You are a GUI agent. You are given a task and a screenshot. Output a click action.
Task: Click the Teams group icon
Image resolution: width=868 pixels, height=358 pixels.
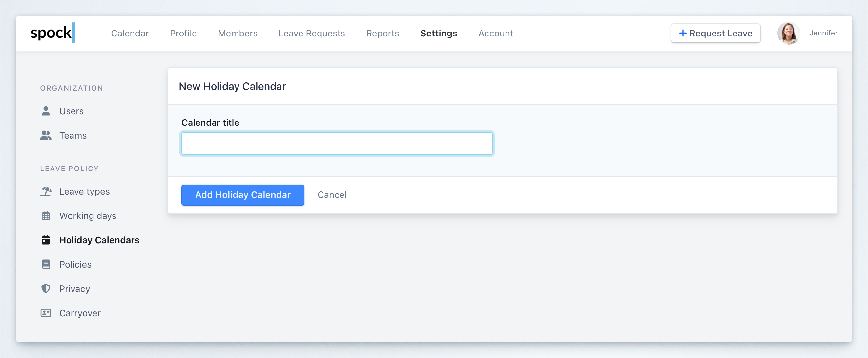coord(46,135)
